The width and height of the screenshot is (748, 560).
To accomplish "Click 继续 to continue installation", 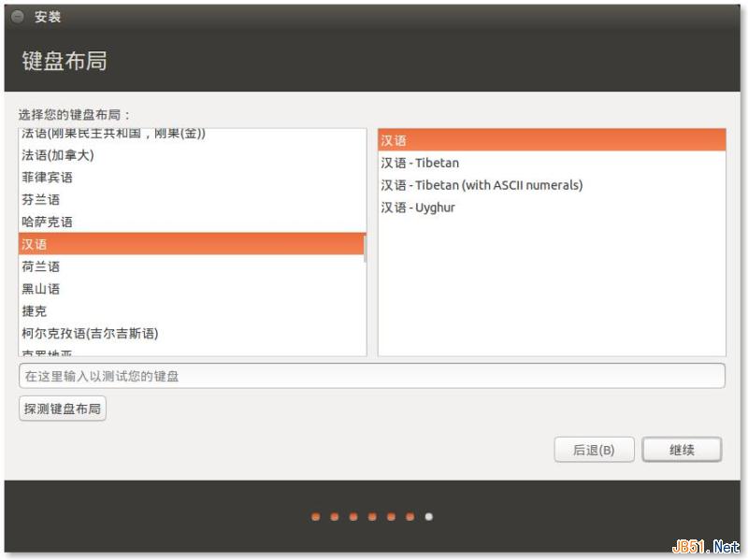I will tap(682, 450).
